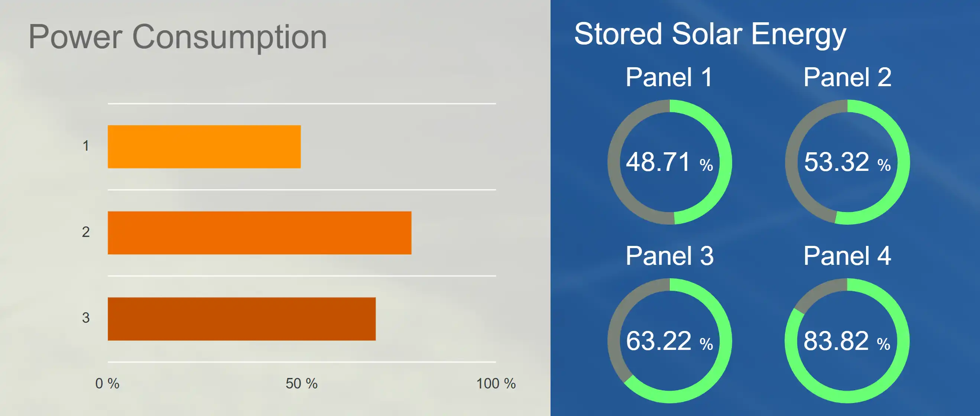Select category label 1 on chart axis

[86, 146]
